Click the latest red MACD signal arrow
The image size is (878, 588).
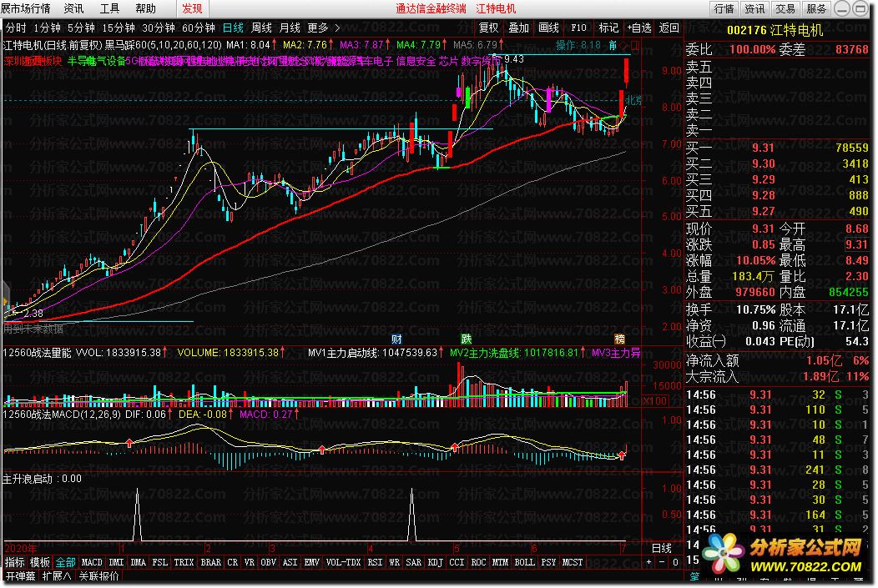622,455
